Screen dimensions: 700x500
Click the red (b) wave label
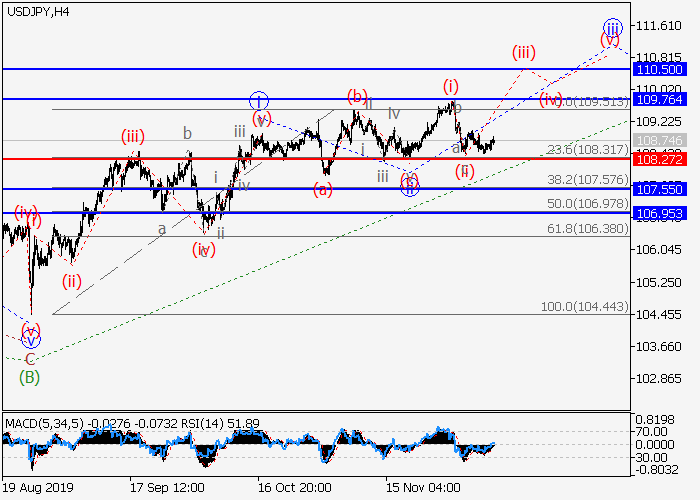click(356, 96)
